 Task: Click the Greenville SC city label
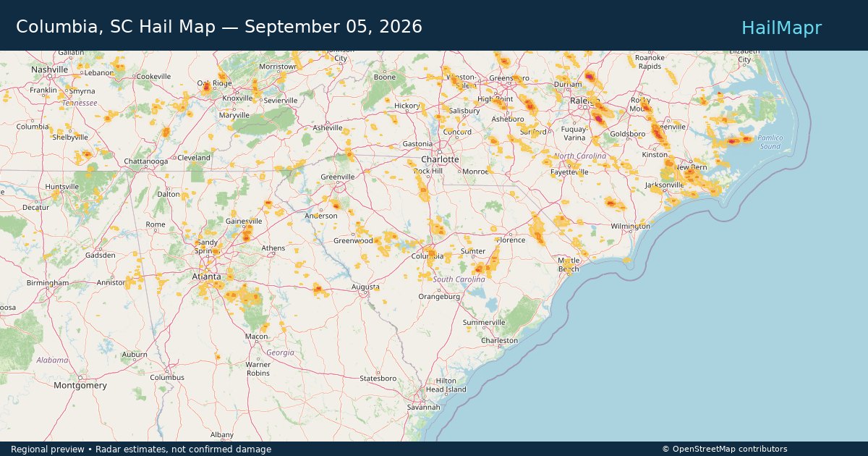coord(338,177)
